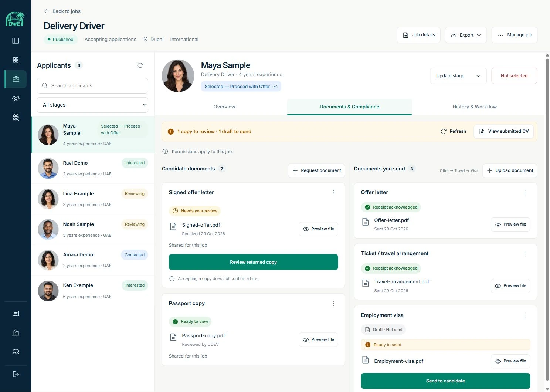Open the History & Workflow tab
The height and width of the screenshot is (392, 550).
click(x=475, y=107)
